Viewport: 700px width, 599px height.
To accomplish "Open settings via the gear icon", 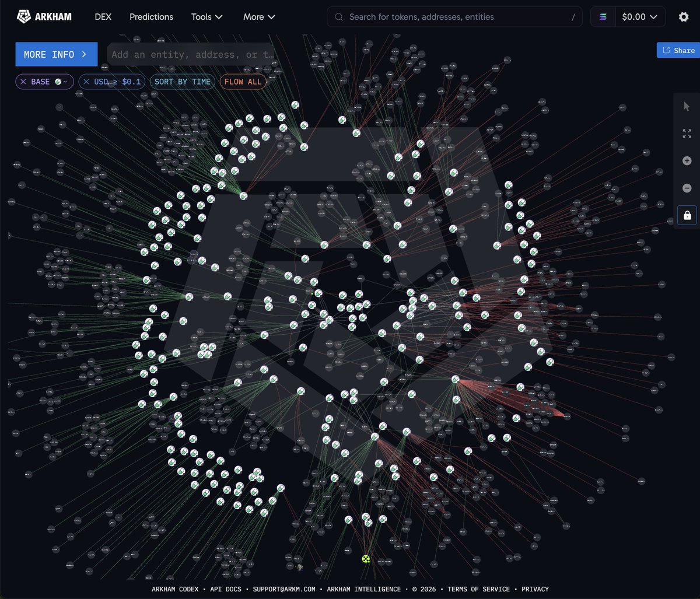I will [684, 17].
